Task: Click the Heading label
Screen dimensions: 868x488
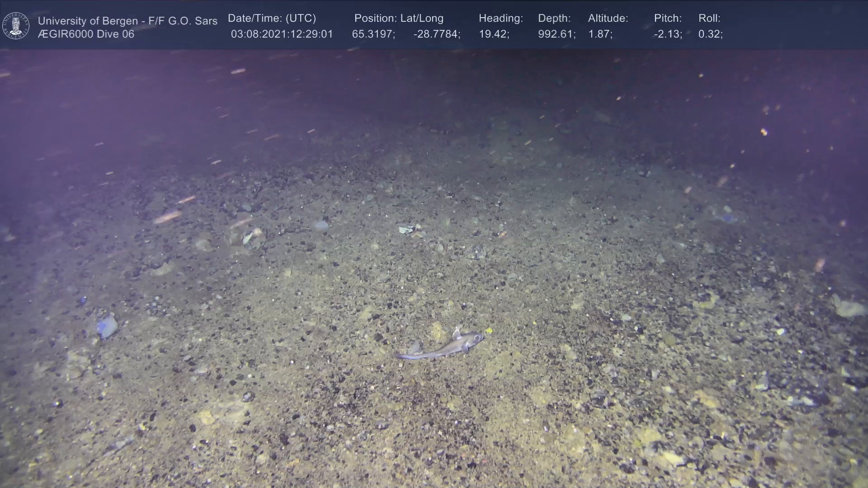Action: [500, 19]
